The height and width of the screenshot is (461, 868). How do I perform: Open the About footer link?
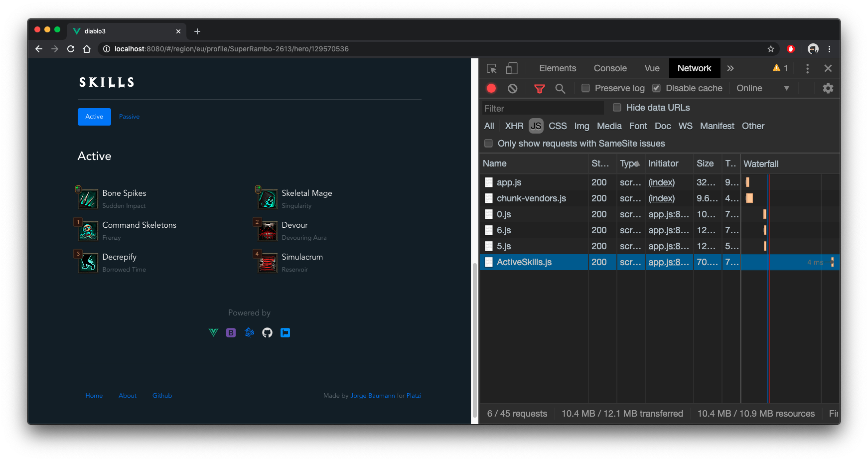coord(128,396)
